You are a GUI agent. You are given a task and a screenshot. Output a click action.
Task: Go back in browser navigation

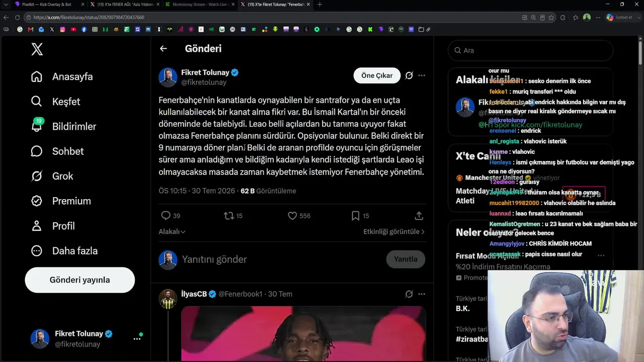[x=6, y=18]
